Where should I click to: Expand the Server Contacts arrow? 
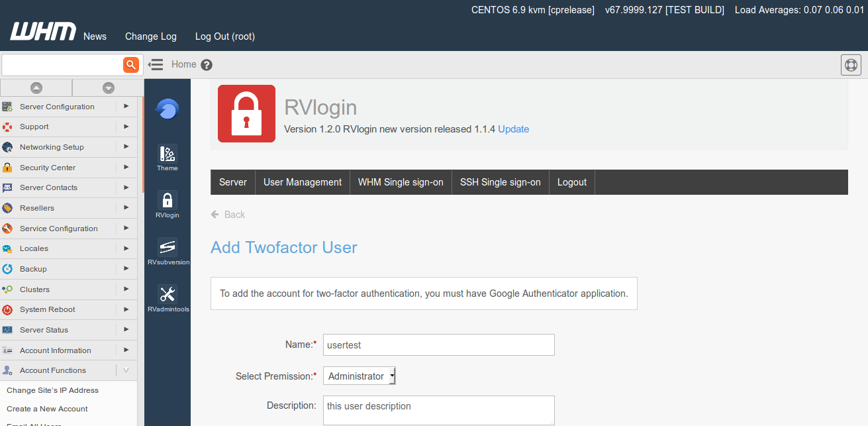pos(126,187)
